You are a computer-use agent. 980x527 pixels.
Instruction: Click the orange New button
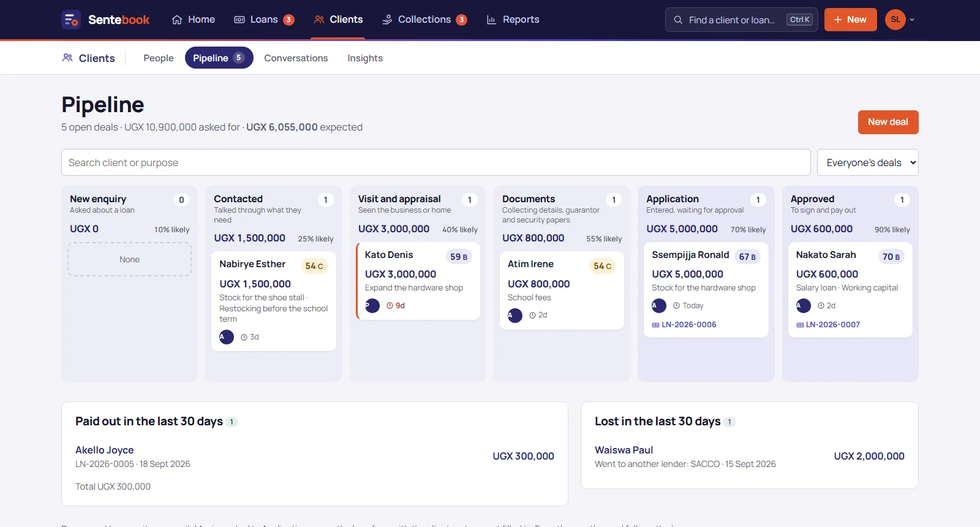click(850, 20)
